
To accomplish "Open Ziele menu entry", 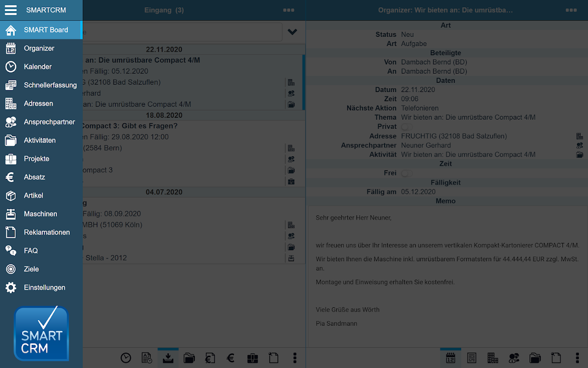I will (x=41, y=269).
